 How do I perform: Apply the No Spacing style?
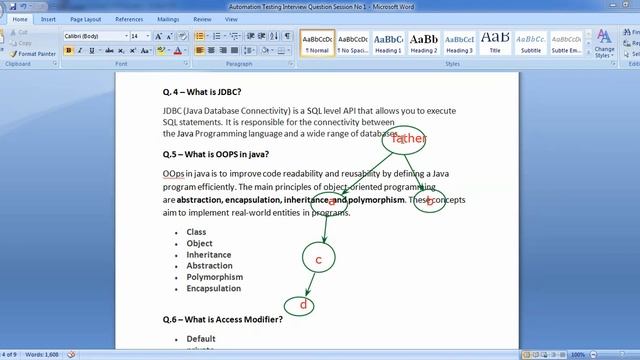(353, 43)
